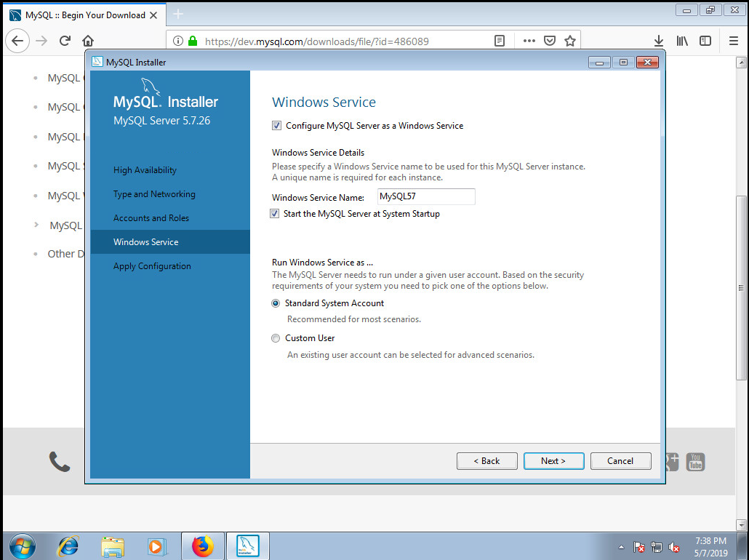Show Firefox sidebars
749x560 pixels.
(x=705, y=41)
